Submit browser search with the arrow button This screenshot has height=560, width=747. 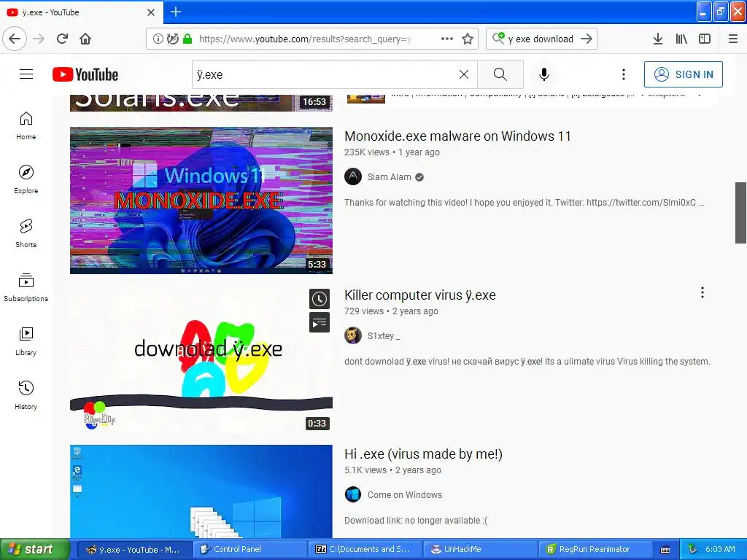click(x=587, y=39)
